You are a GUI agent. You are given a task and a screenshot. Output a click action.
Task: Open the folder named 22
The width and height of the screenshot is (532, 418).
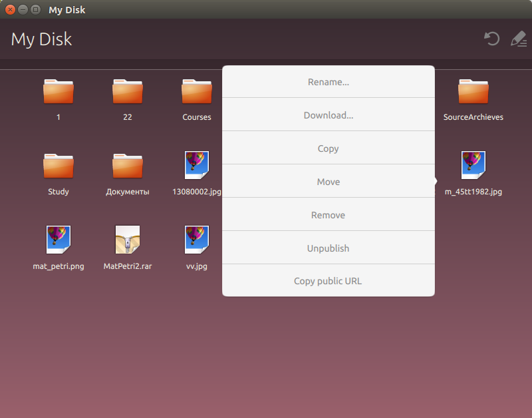click(x=128, y=91)
